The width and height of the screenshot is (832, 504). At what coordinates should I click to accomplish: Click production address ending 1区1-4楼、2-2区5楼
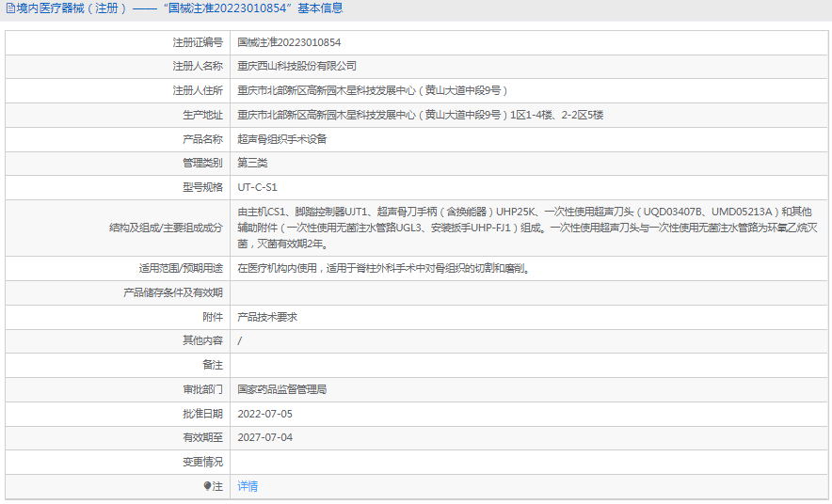click(x=421, y=115)
